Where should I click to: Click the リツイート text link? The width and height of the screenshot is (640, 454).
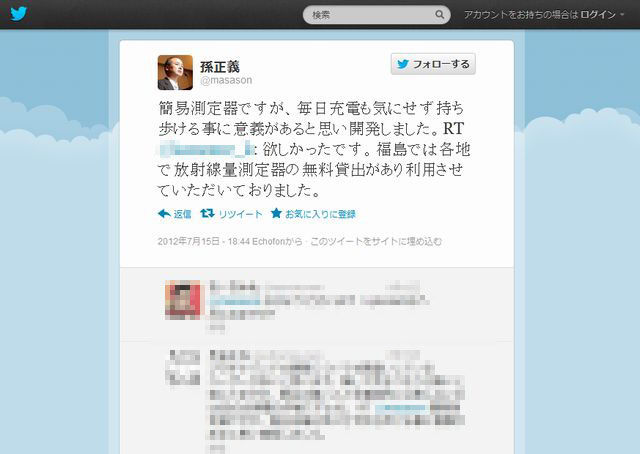240,214
